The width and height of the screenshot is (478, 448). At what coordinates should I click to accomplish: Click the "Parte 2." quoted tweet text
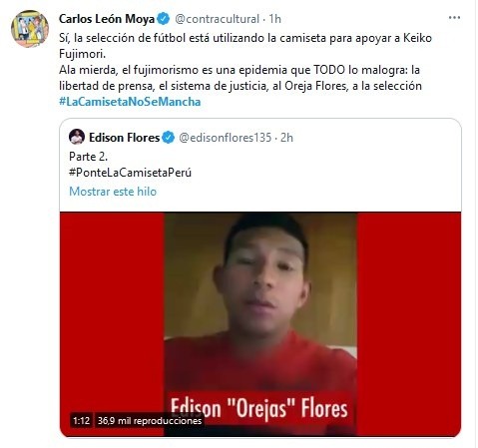point(88,157)
